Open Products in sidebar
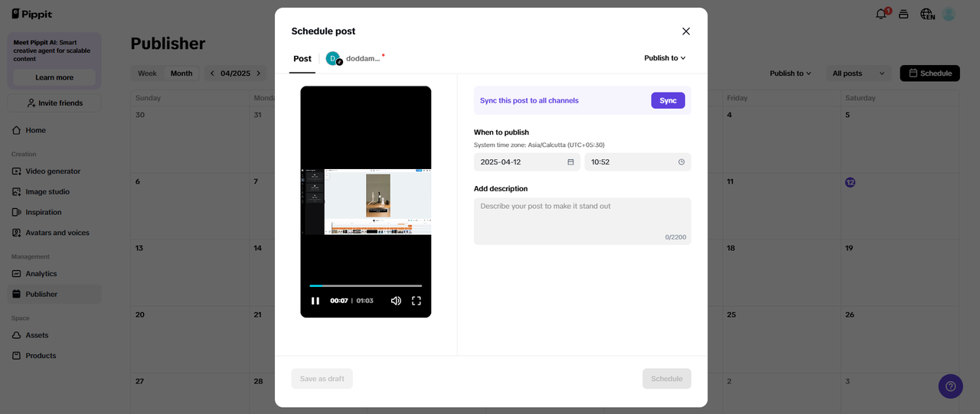Image resolution: width=980 pixels, height=414 pixels. 54,356
